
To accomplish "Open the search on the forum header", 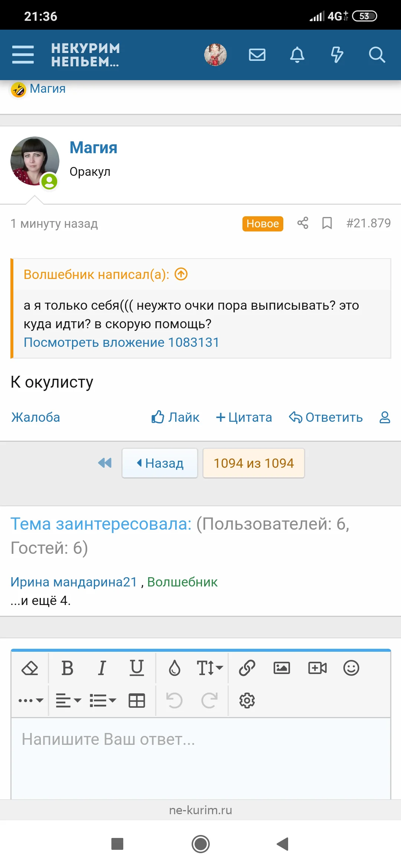I will pyautogui.click(x=377, y=55).
